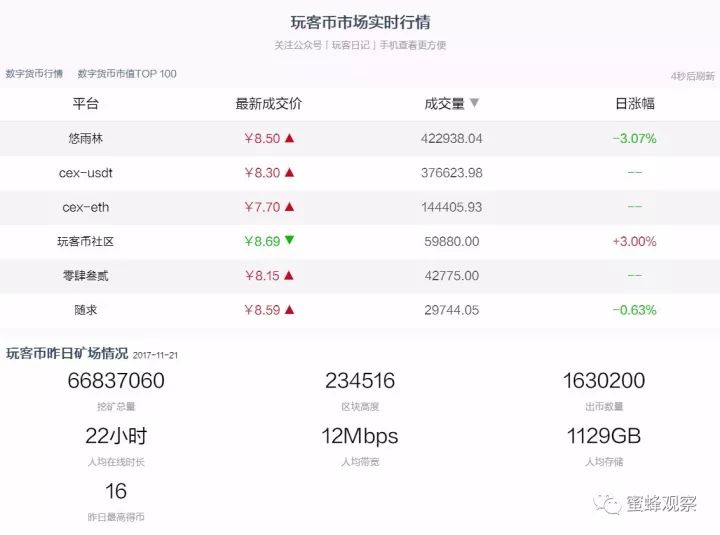This screenshot has width=720, height=535.
Task: Select the mining total 66837060
Action: click(116, 381)
